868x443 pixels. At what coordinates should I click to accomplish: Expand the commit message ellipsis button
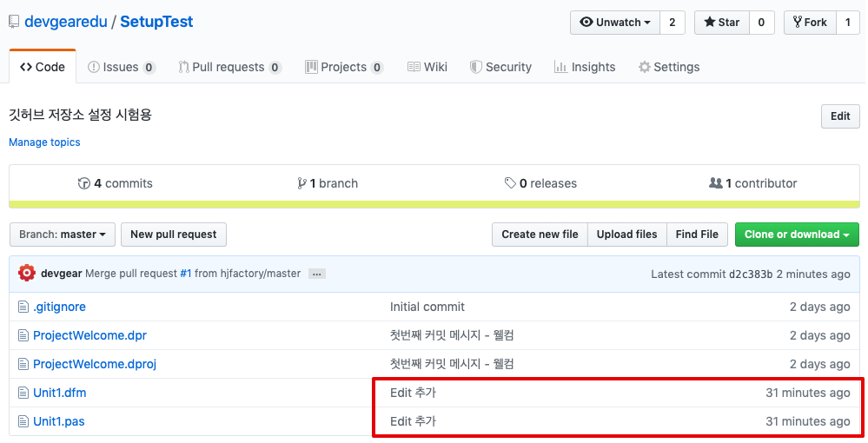316,274
